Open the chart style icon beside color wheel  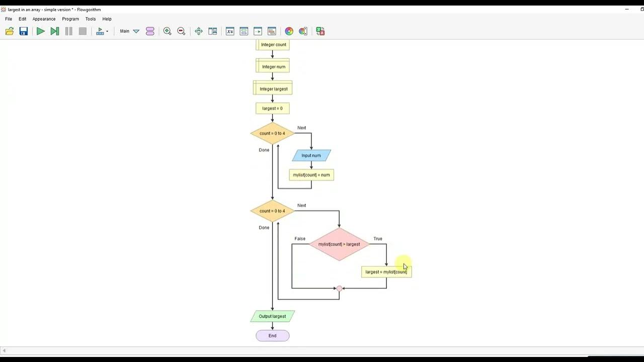(303, 31)
